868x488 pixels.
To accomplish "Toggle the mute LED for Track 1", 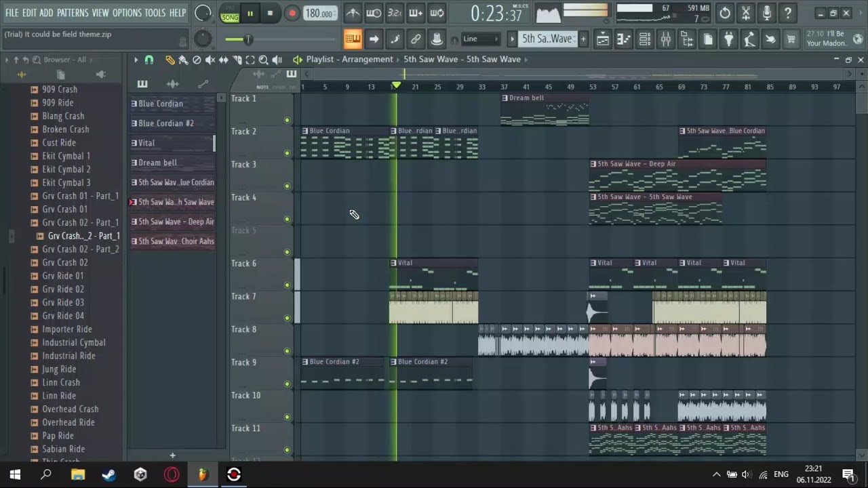I will [x=287, y=120].
